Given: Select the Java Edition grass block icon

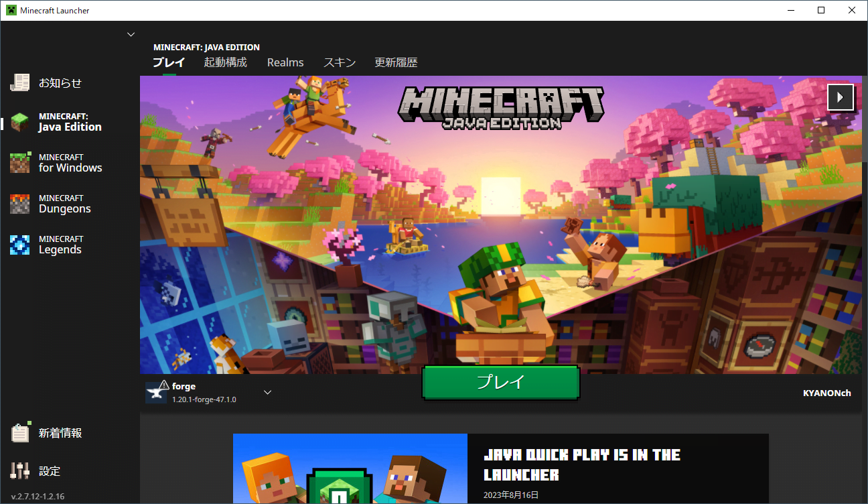Looking at the screenshot, I should point(20,123).
